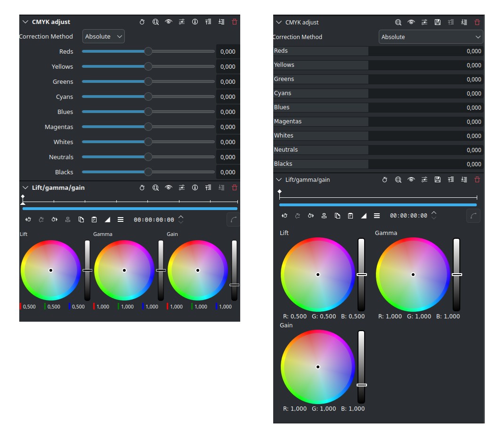
Task: Click paste keyframe icon in left keyframe toolbar
Action: pos(94,219)
